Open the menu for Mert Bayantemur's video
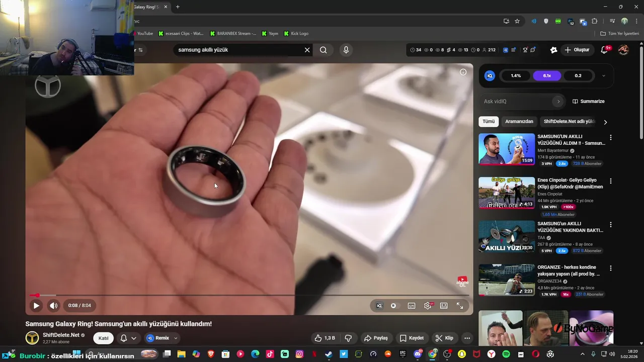The height and width of the screenshot is (362, 644). 611,137
